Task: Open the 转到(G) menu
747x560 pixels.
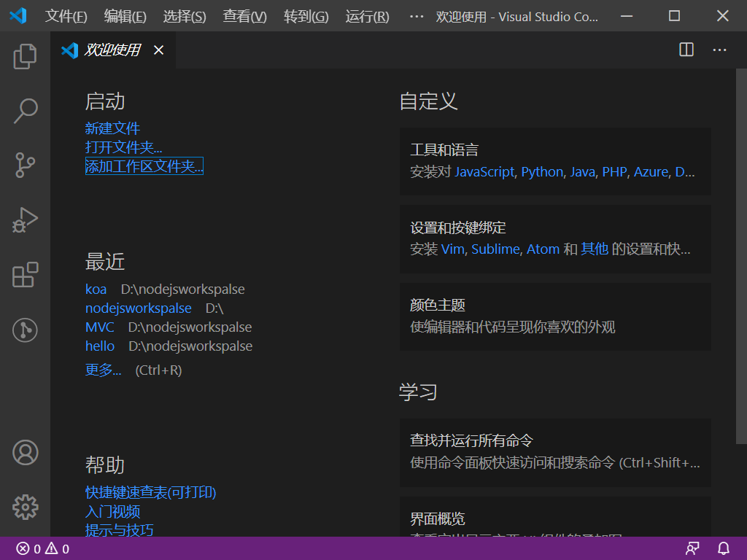Action: click(306, 17)
